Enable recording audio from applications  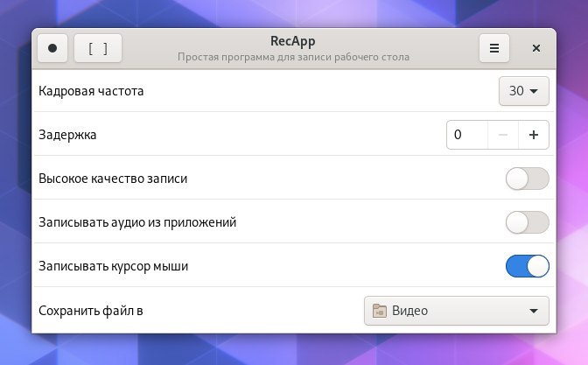coord(528,222)
